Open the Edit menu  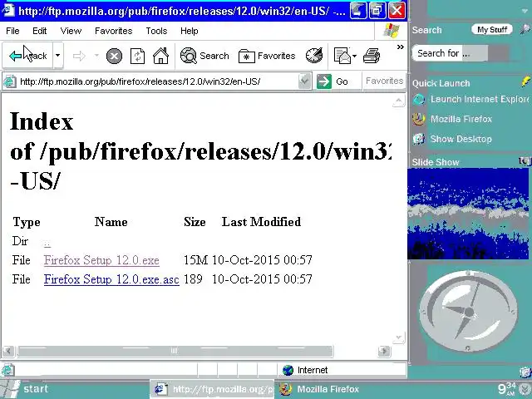pos(39,31)
